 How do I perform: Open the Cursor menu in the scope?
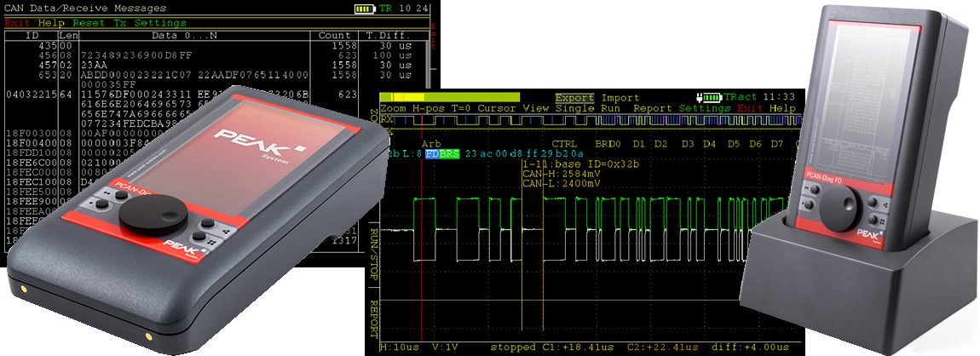click(496, 109)
